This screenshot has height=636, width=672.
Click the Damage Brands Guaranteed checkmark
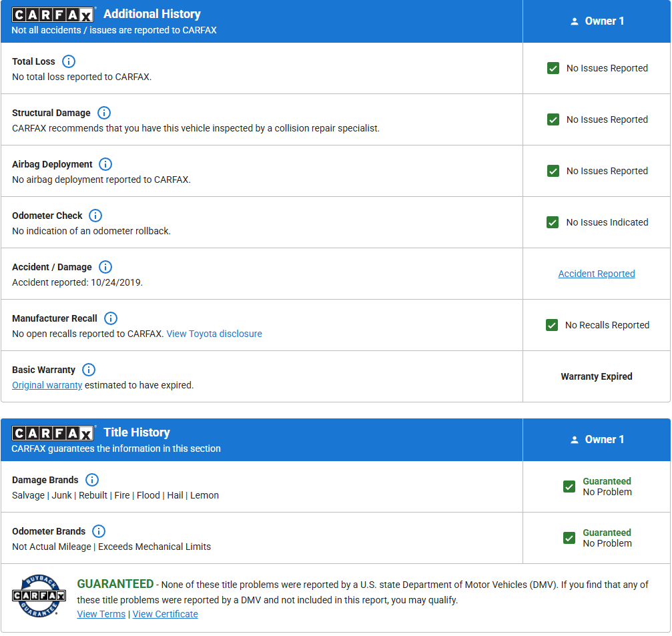569,487
